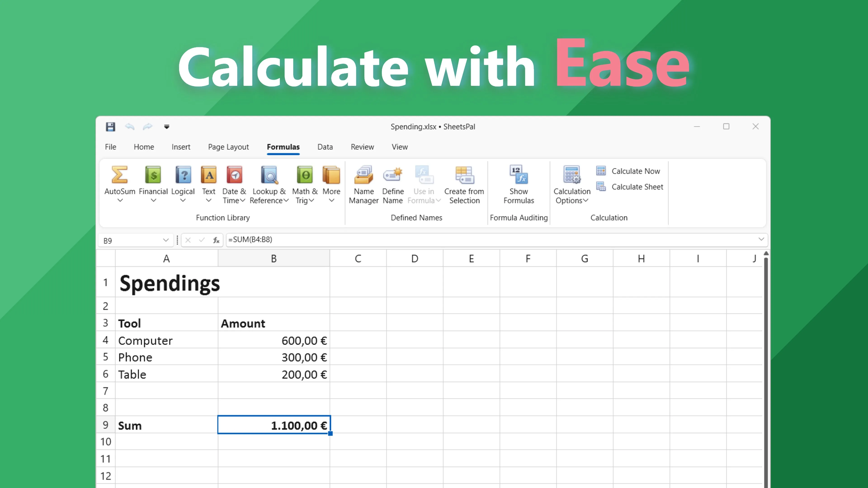The height and width of the screenshot is (488, 868).
Task: Expand the Text functions dropdown chevron
Action: 209,200
